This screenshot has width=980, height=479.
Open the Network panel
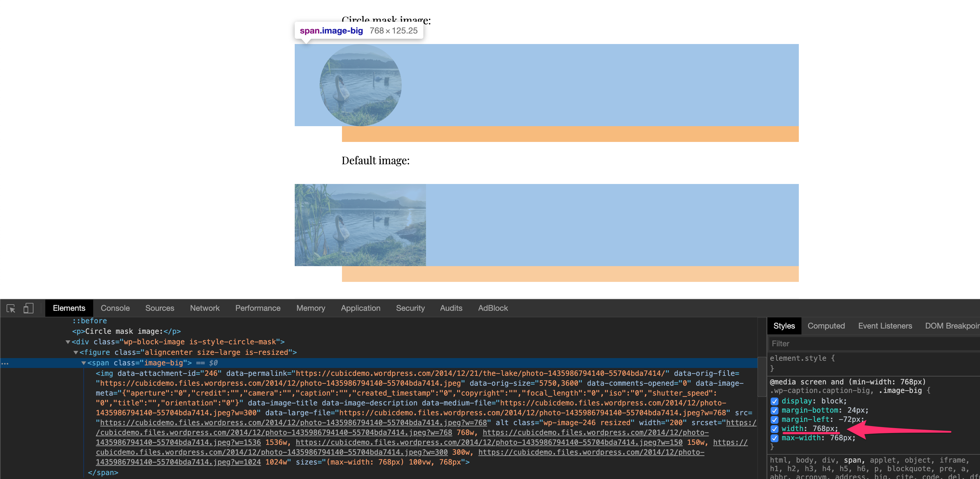[205, 308]
